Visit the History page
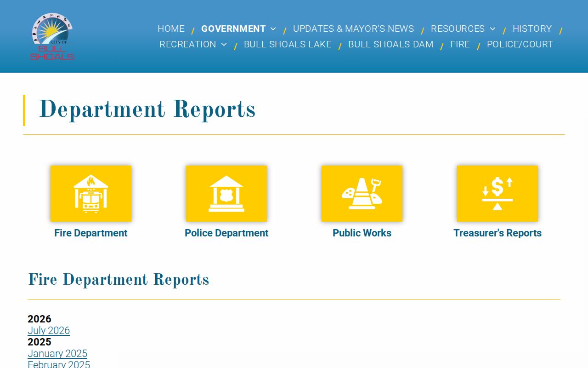The height and width of the screenshot is (368, 588). coord(532,29)
